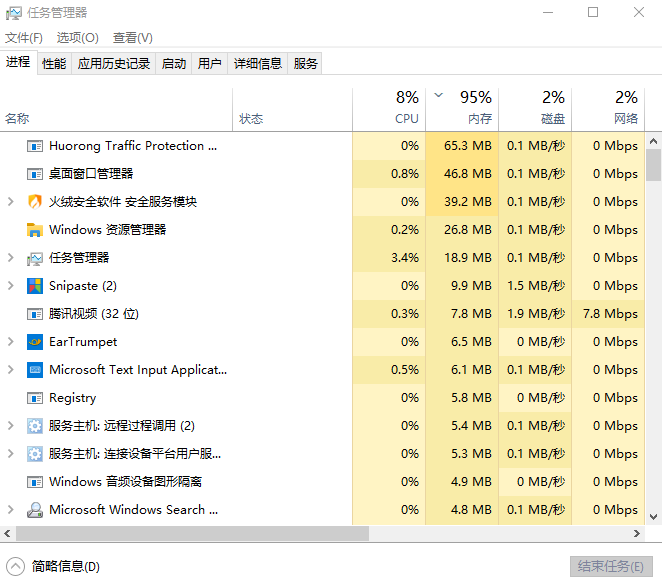
Task: Click the vertical scrollbar down arrow
Action: coord(654,517)
